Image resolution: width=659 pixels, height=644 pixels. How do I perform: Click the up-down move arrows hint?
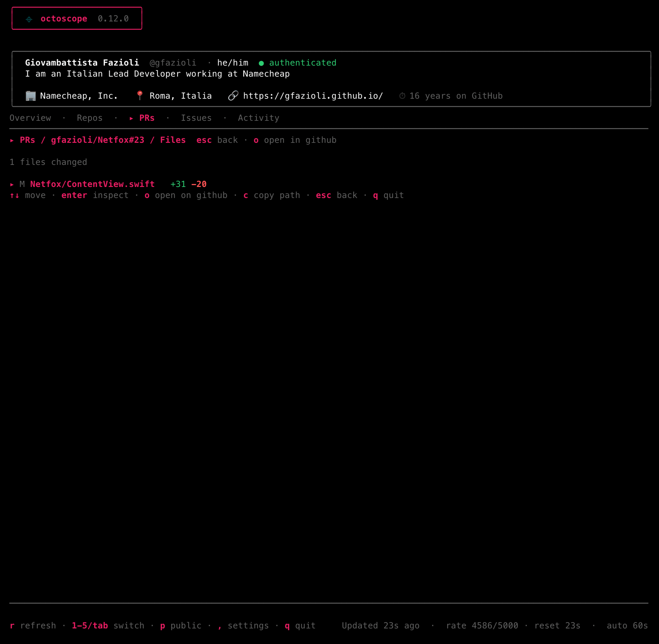click(x=15, y=195)
